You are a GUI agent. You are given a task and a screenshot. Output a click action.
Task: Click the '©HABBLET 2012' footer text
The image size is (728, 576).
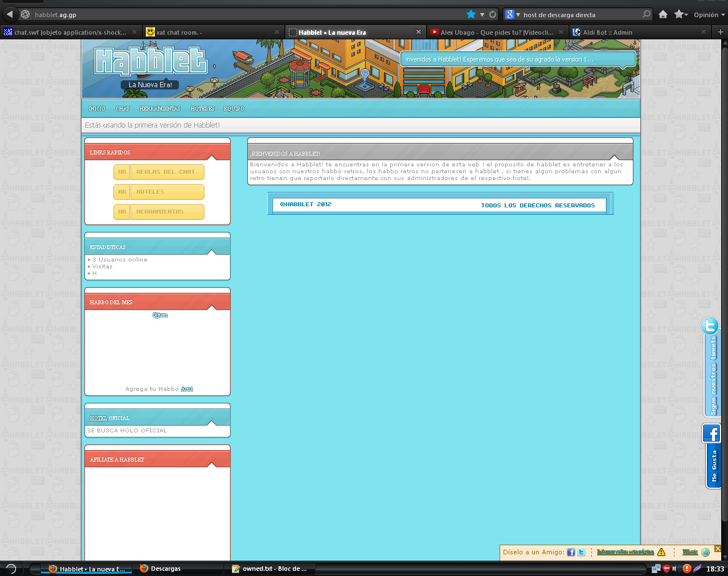305,205
